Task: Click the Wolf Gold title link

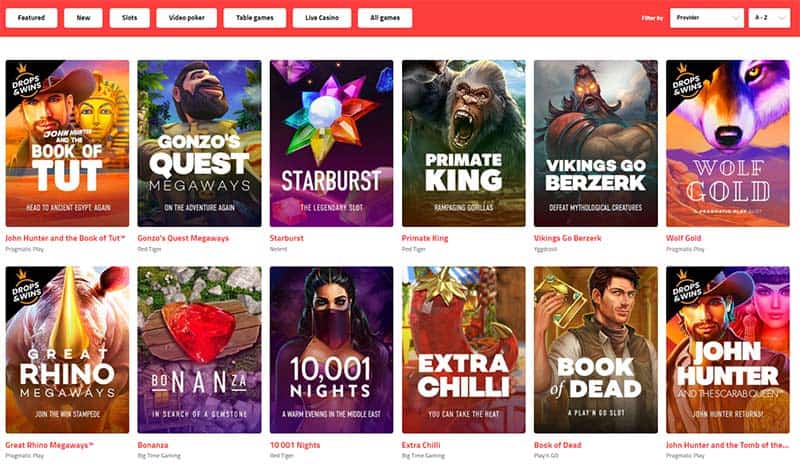Action: (684, 238)
